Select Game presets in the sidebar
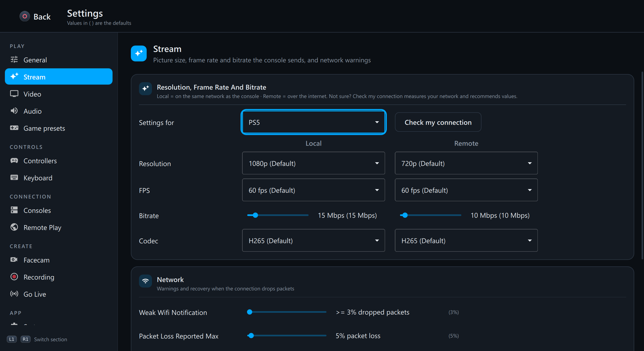 [x=59, y=128]
